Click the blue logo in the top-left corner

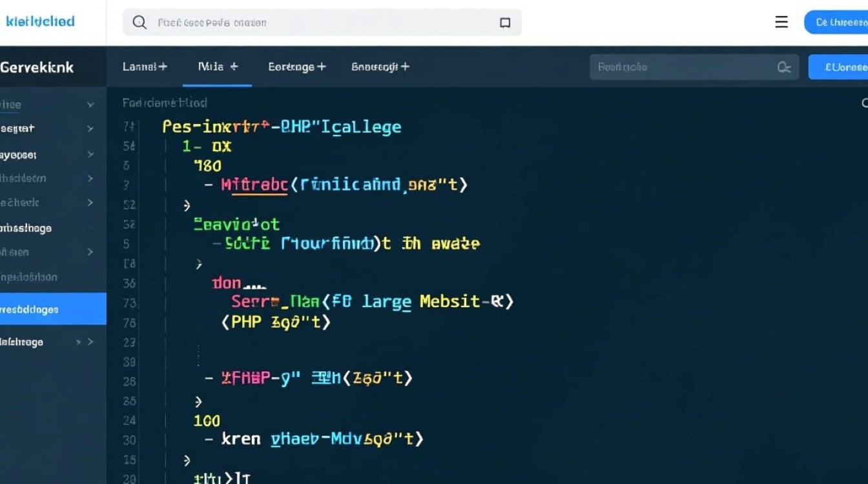click(40, 21)
